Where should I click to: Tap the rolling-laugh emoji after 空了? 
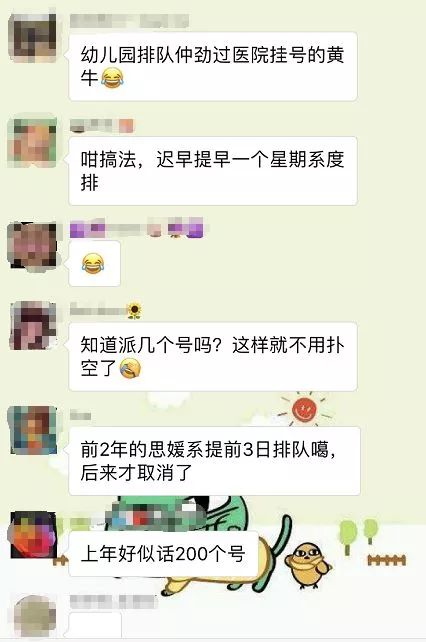click(x=130, y=368)
